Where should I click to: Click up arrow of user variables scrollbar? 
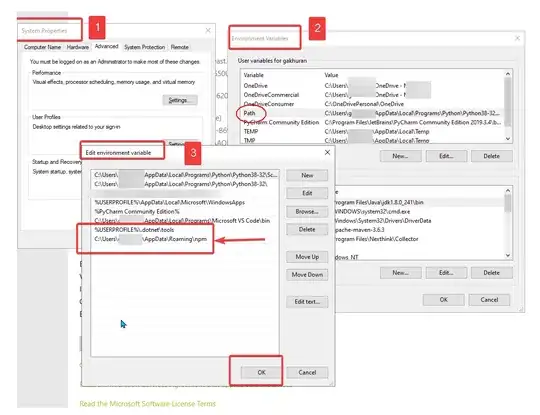pyautogui.click(x=508, y=73)
